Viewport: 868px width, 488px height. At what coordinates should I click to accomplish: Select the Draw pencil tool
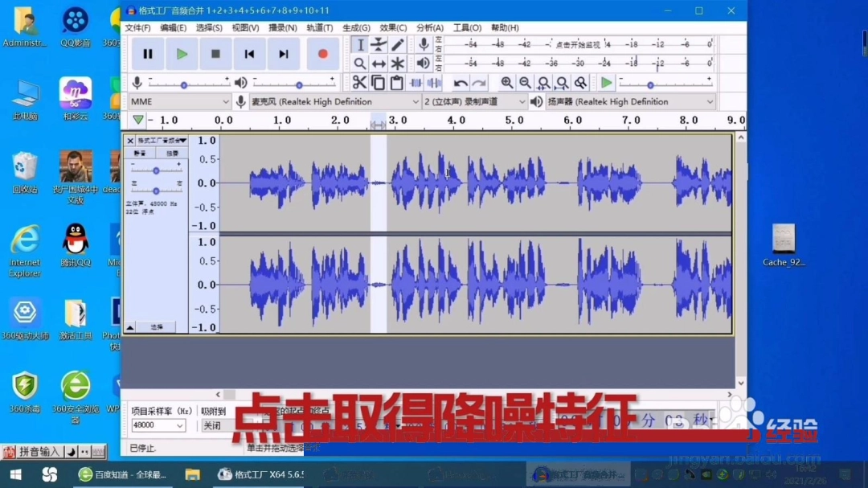click(398, 45)
